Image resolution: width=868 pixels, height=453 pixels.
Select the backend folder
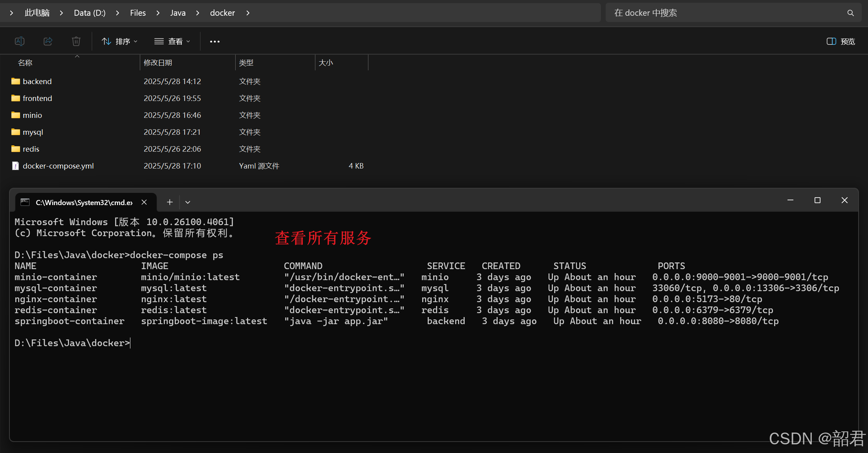[37, 81]
